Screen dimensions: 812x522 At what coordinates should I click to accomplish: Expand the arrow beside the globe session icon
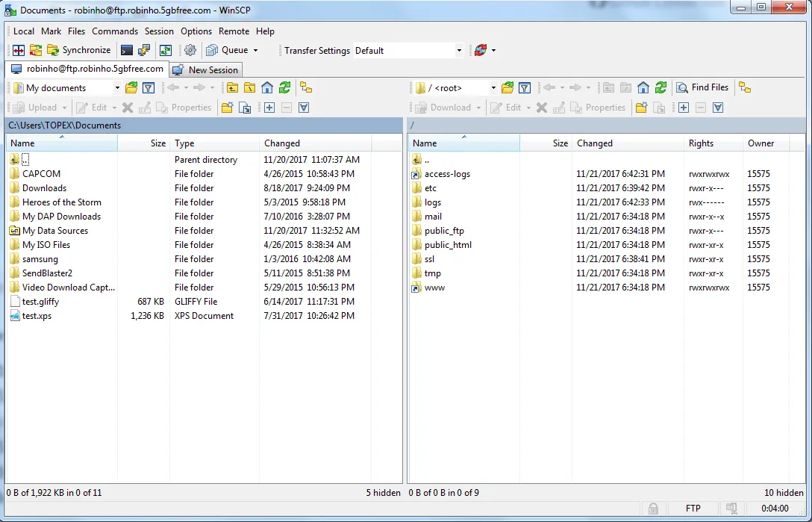(493, 51)
